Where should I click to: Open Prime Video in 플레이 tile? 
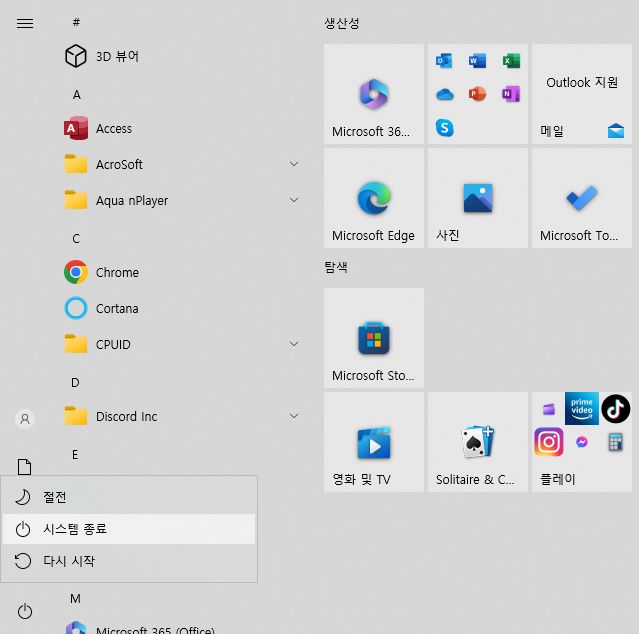pos(582,409)
